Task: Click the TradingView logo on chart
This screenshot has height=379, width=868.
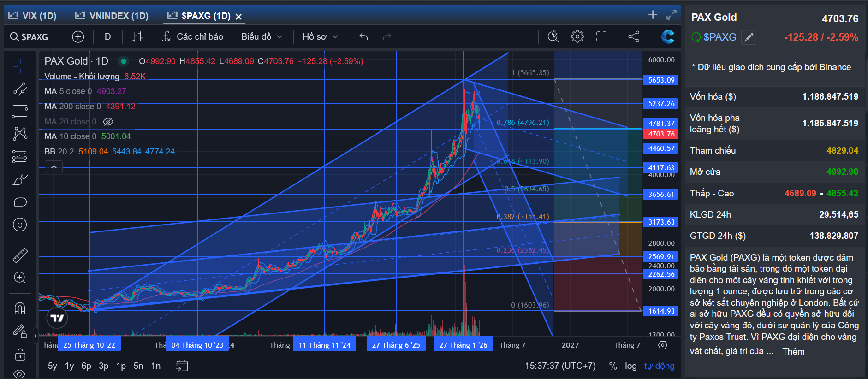Action: pos(57,318)
